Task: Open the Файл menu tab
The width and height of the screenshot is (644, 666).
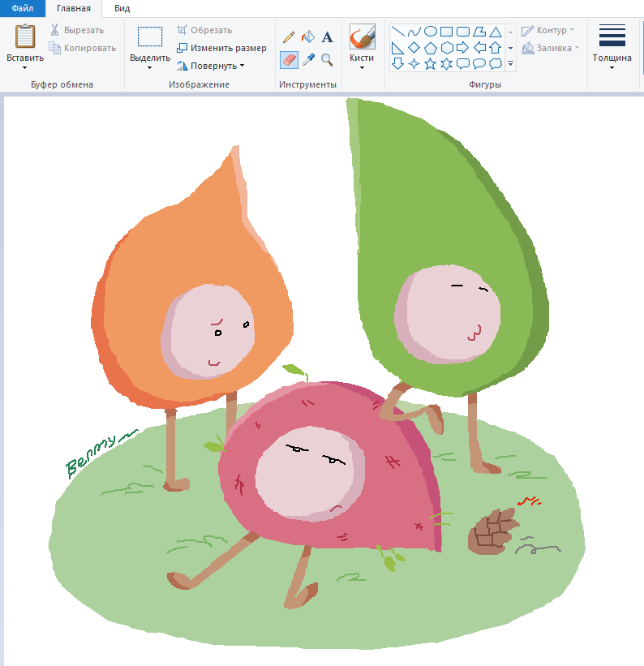Action: click(x=23, y=8)
